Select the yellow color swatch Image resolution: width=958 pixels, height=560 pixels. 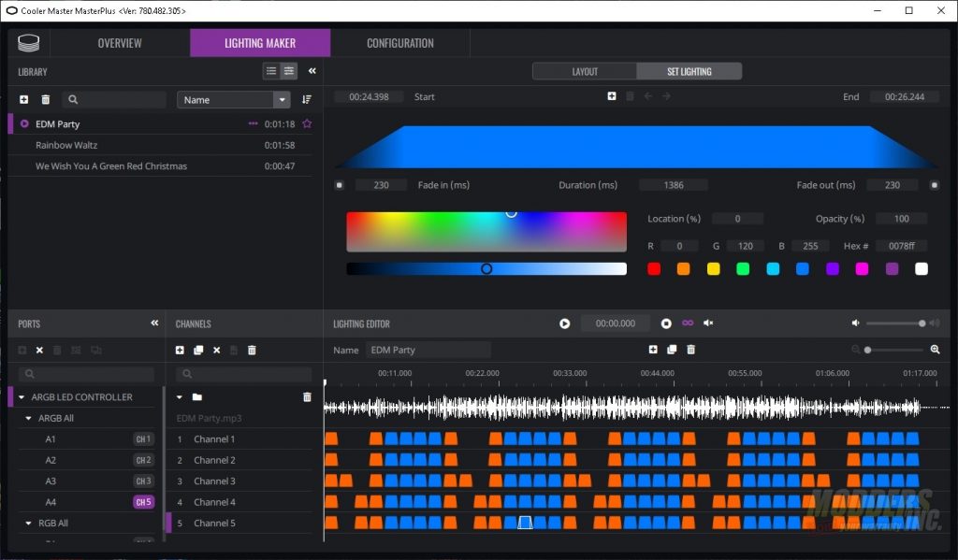(713, 268)
